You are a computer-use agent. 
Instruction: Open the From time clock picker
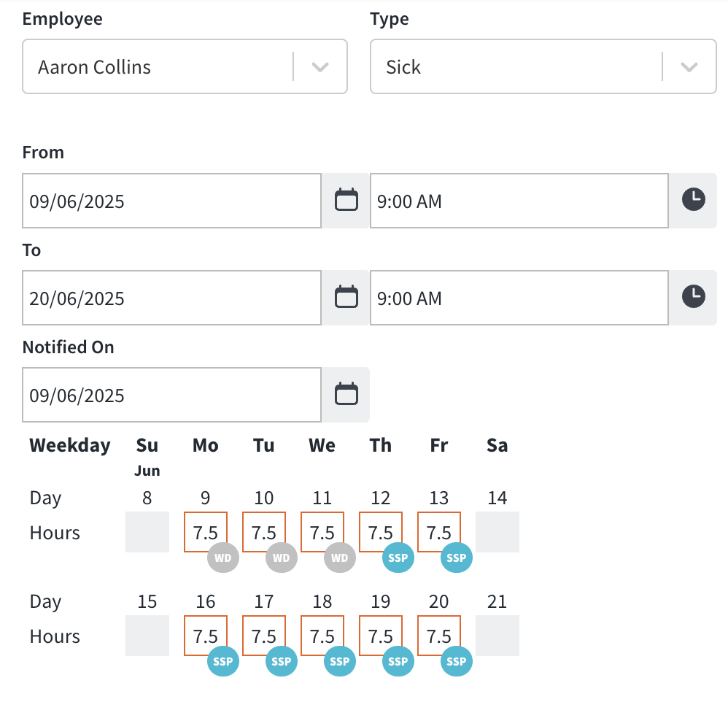coord(693,201)
